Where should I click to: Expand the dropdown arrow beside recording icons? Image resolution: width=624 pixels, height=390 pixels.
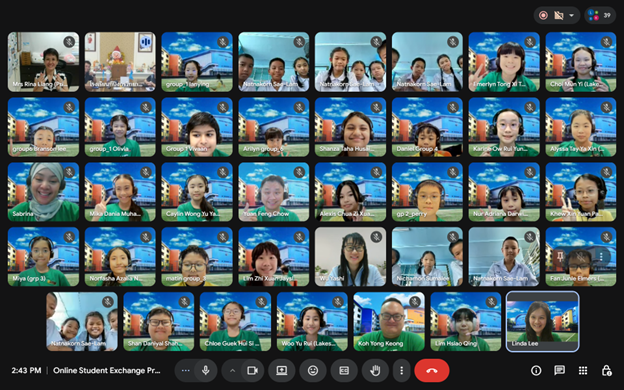click(x=571, y=16)
